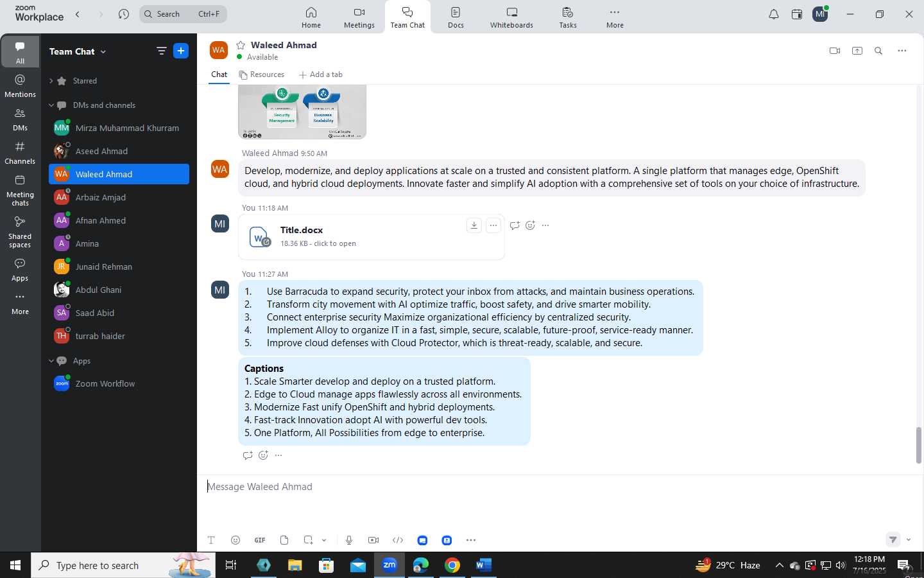Open the emoji picker in composer
This screenshot has width=924, height=578.
[x=235, y=540]
